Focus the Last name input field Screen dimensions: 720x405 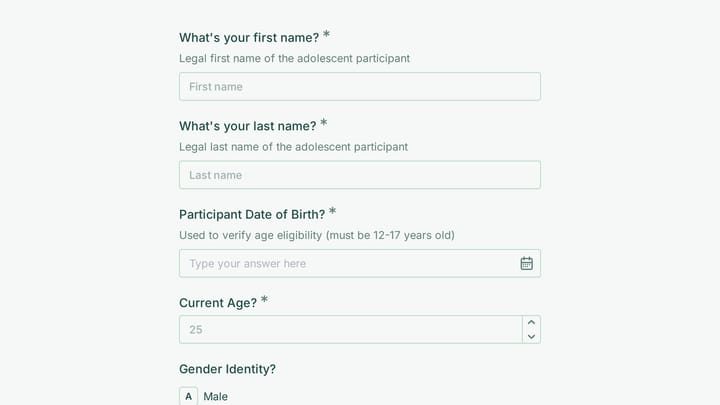point(360,175)
